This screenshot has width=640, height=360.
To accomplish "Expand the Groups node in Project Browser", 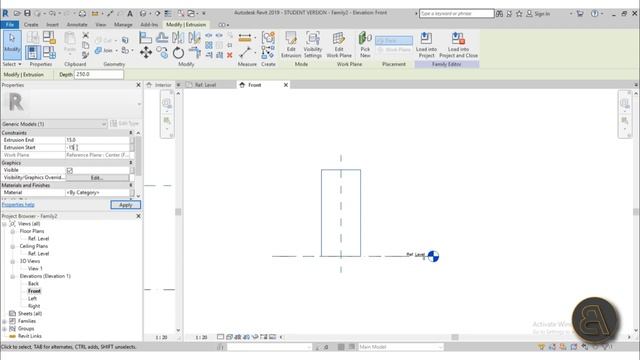I will [4, 329].
